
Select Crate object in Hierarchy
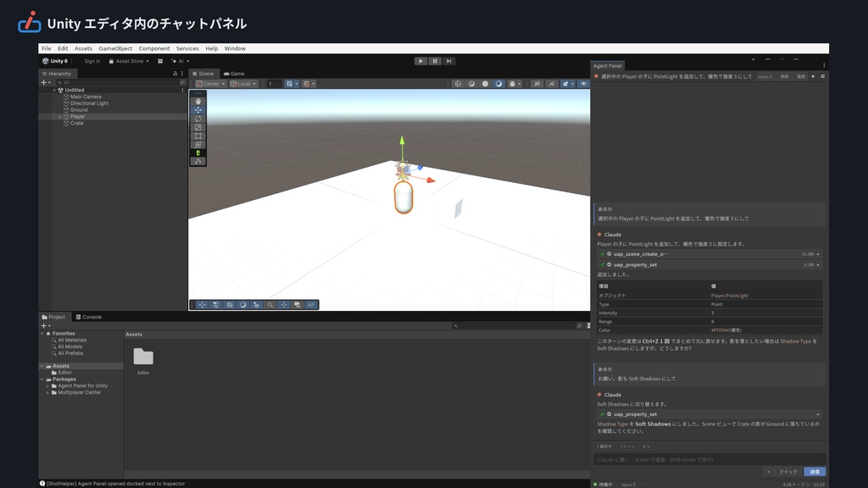coord(76,124)
